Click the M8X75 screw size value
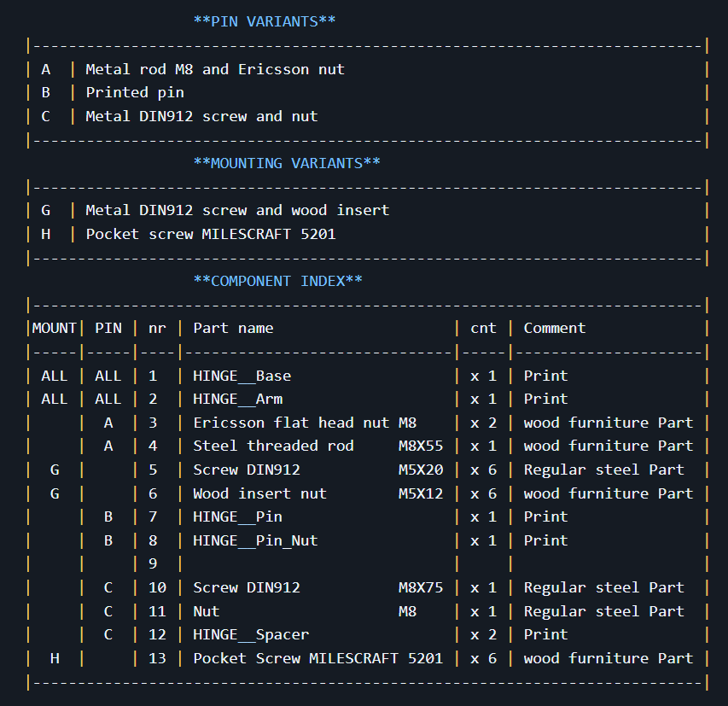Viewport: 728px width, 706px height. click(421, 587)
